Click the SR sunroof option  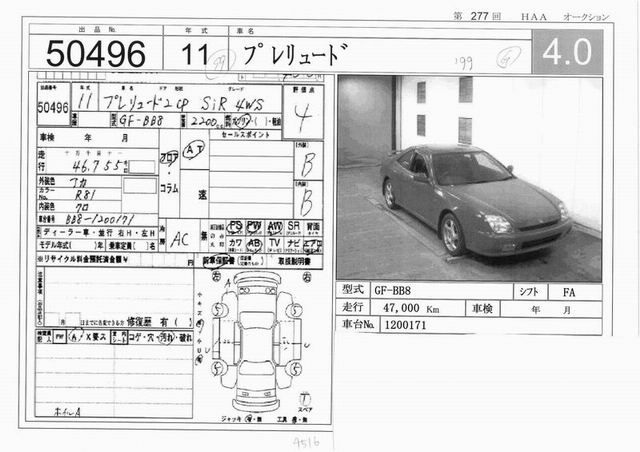click(293, 227)
